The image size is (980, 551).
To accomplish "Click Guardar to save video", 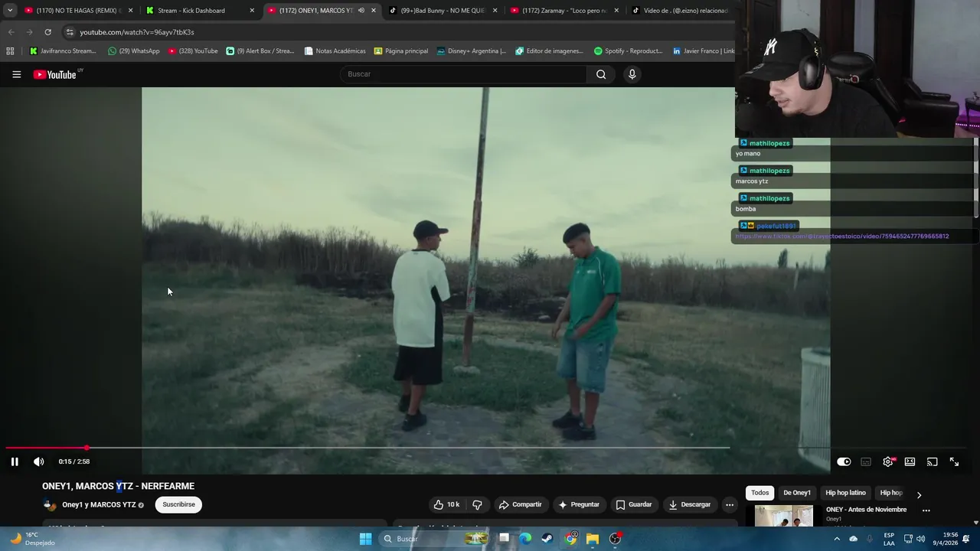I will (634, 504).
